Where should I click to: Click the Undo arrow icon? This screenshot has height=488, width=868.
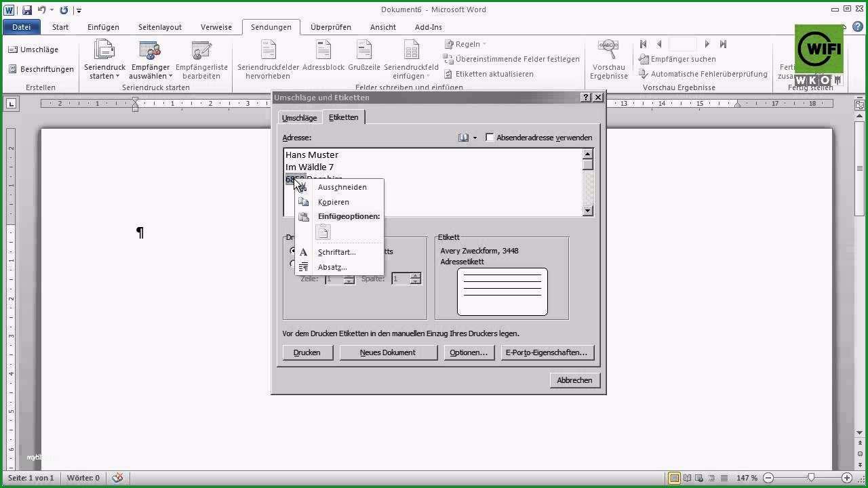point(42,10)
